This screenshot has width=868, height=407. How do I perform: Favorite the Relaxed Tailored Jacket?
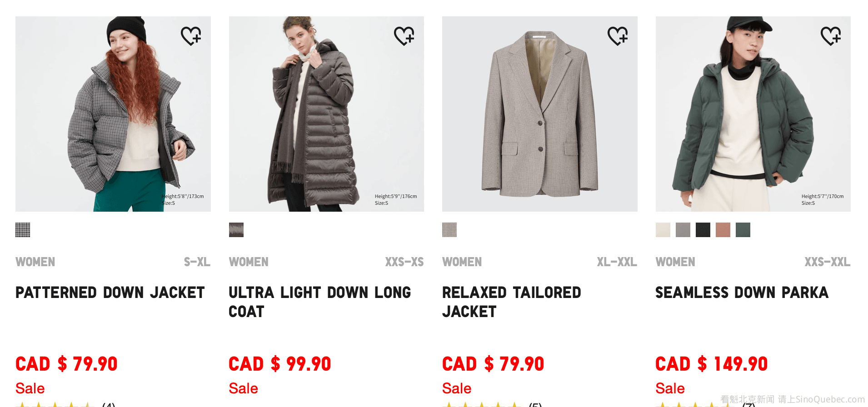618,36
